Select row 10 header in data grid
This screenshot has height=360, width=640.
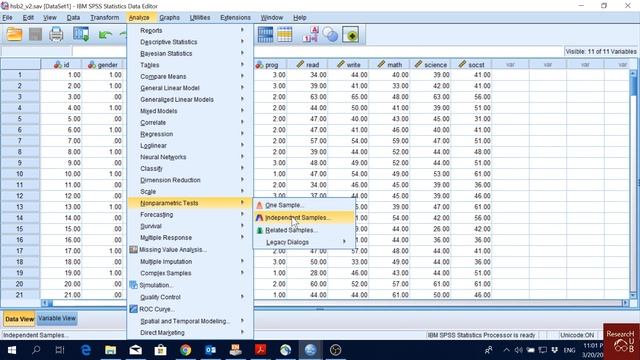coord(20,174)
